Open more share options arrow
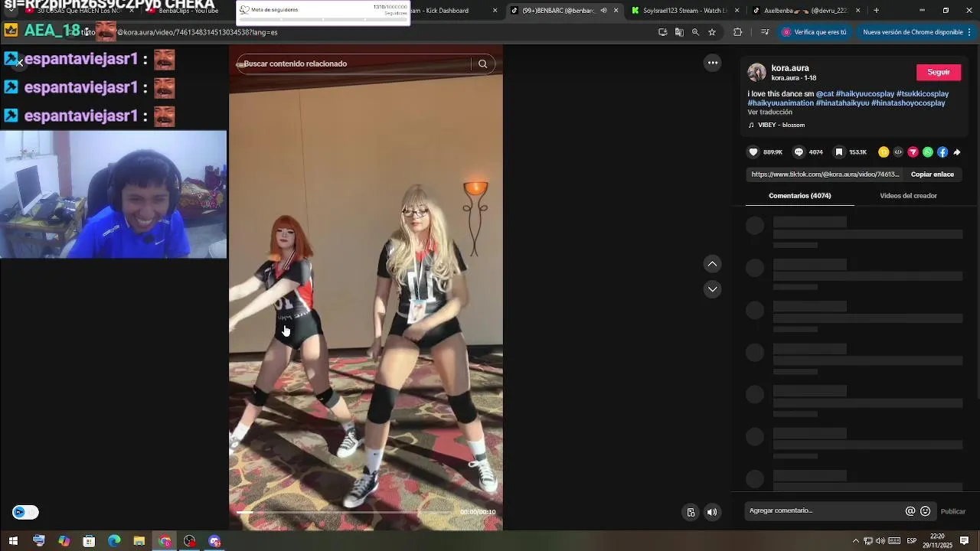This screenshot has height=551, width=980. coord(957,152)
